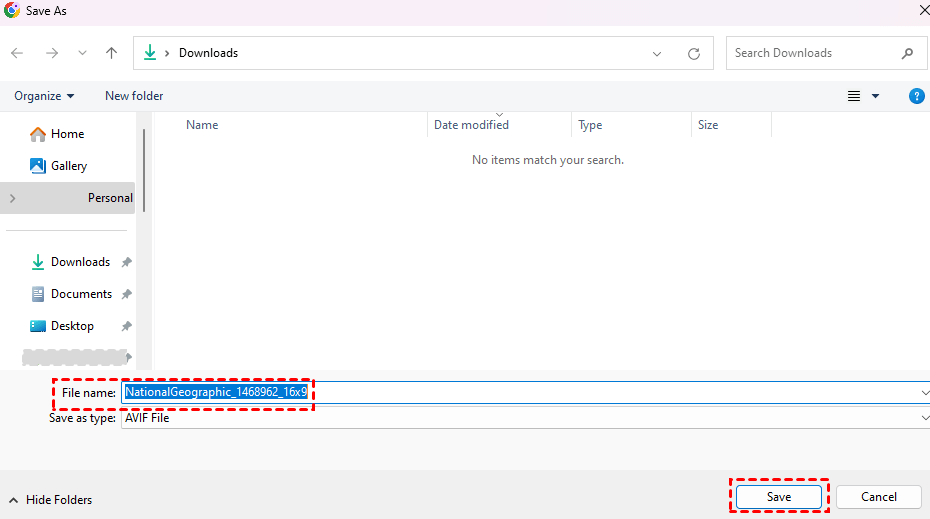
Task: Expand the address bar path dropdown
Action: [657, 54]
